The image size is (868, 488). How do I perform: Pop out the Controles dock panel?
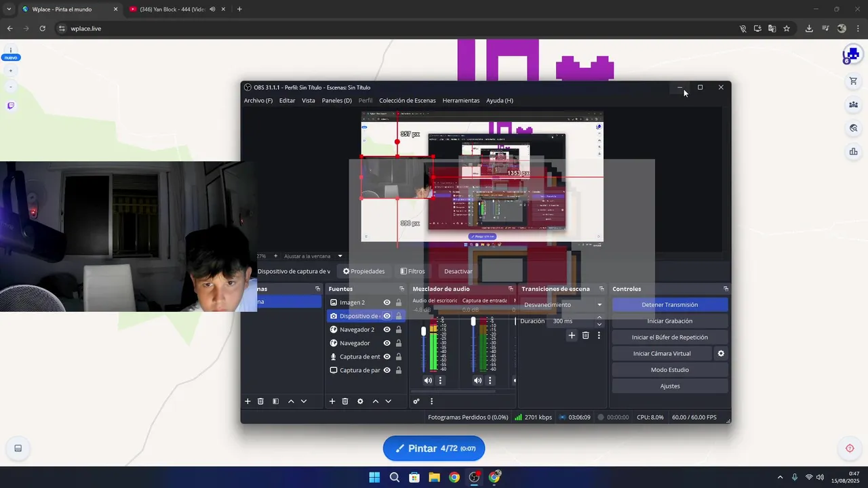(x=726, y=289)
